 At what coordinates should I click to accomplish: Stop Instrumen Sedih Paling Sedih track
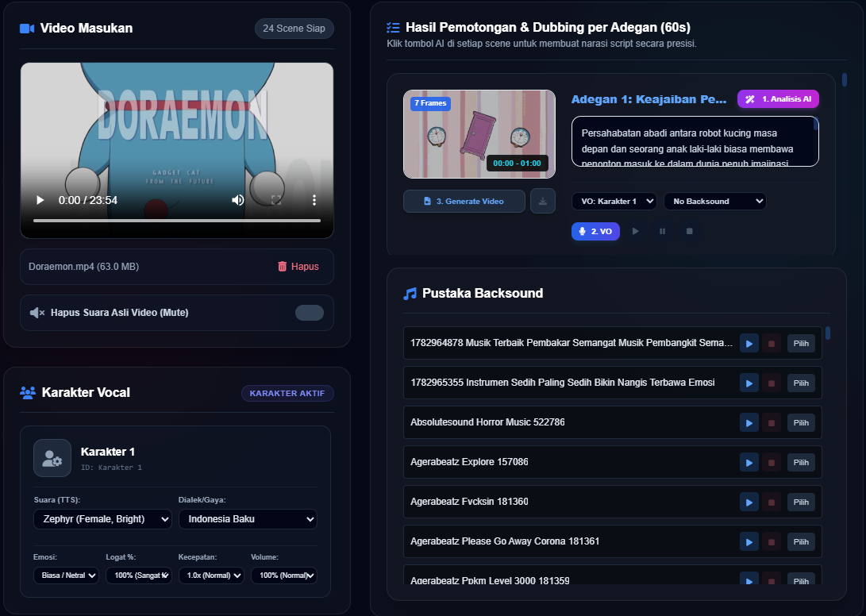(772, 383)
